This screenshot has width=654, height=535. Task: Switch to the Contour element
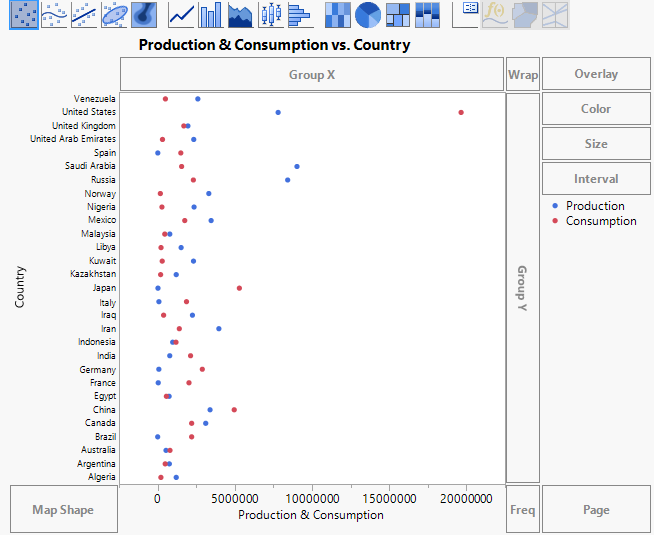[145, 14]
